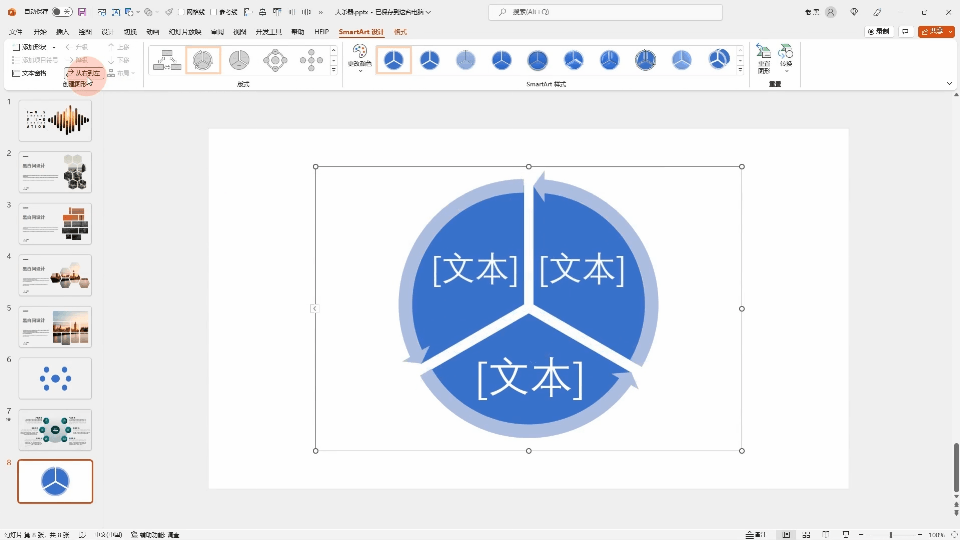
Task: Switch to the 动画 (Animations) tab
Action: [x=152, y=32]
